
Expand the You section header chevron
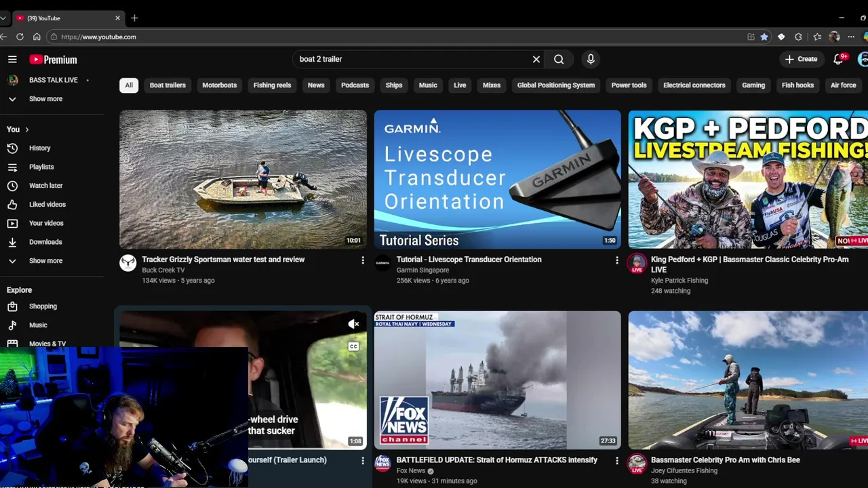pyautogui.click(x=27, y=129)
